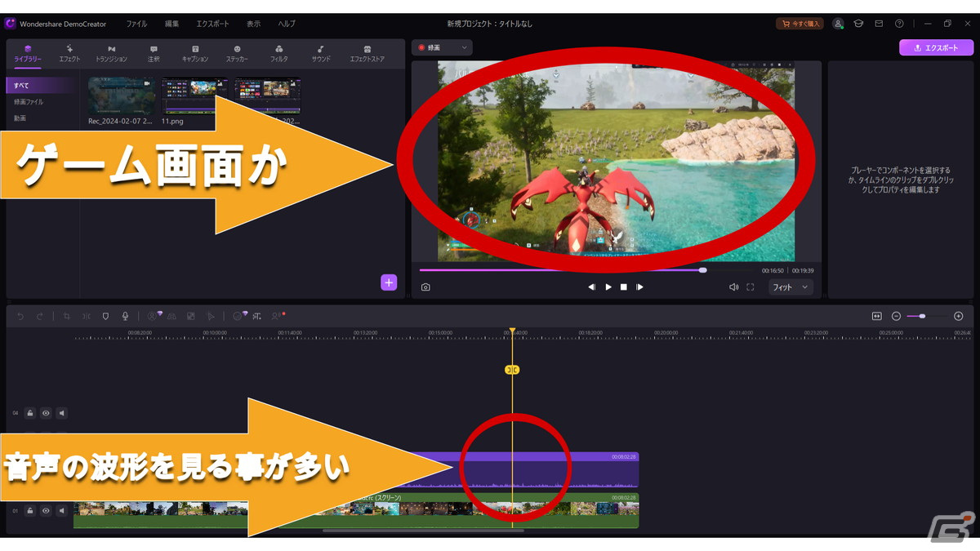Screen dimensions: 980x551
Task: Click the split clip tool
Action: (x=86, y=316)
